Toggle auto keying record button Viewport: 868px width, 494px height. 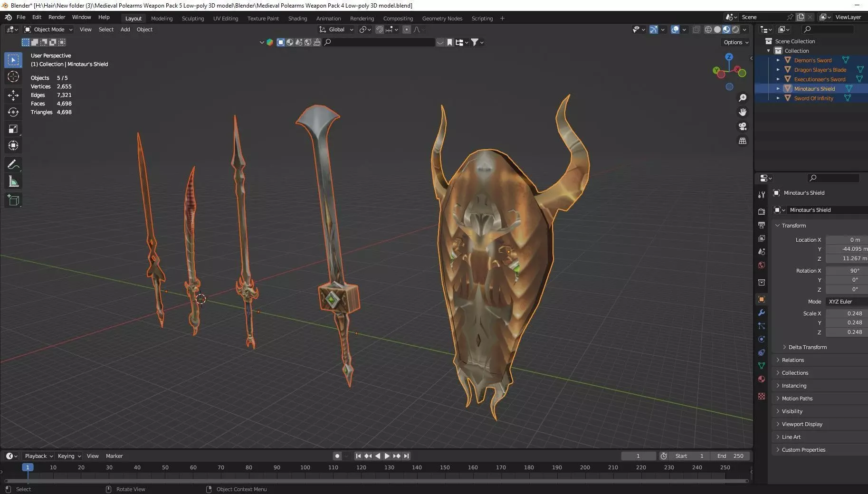click(337, 456)
